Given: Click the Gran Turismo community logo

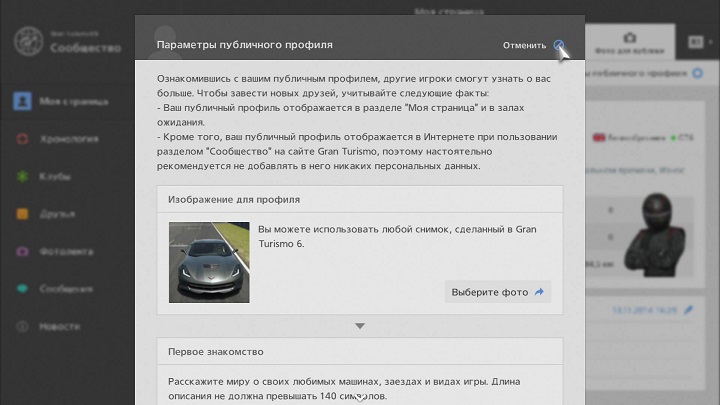Looking at the screenshot, I should (28, 41).
